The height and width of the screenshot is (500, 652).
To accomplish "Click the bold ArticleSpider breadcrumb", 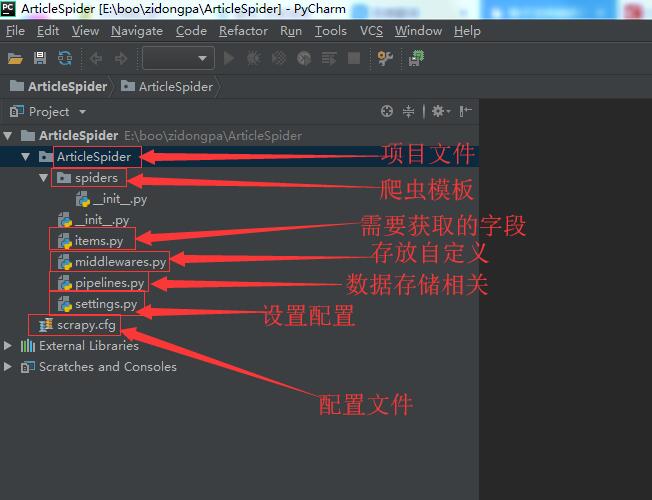I will [59, 87].
